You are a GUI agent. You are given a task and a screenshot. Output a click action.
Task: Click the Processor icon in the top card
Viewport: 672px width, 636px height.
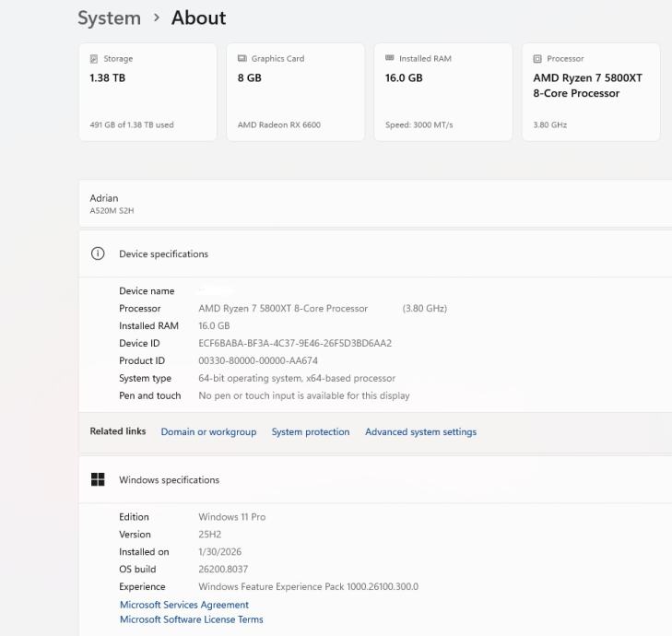pos(537,59)
